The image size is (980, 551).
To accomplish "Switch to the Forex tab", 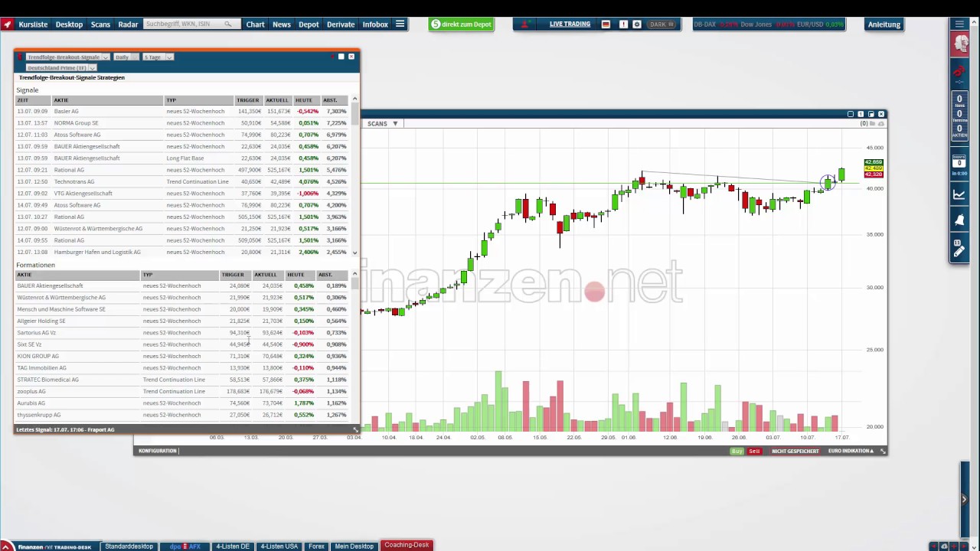I will (x=316, y=546).
